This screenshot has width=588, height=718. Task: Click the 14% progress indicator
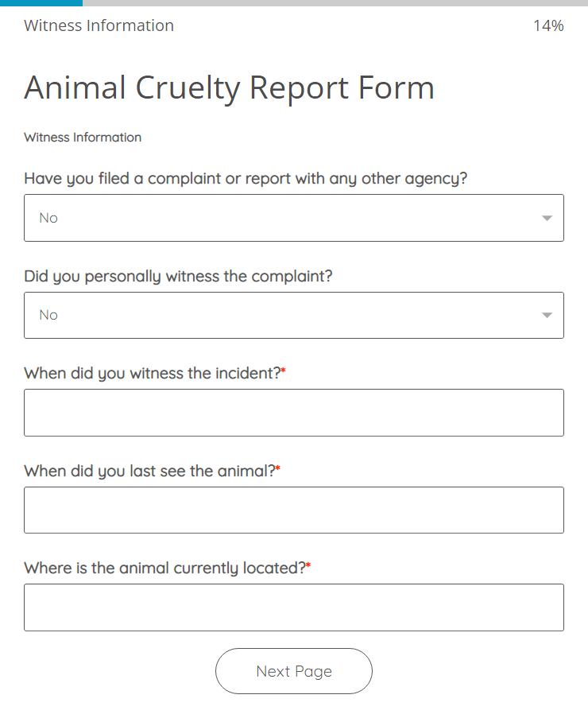(x=548, y=26)
